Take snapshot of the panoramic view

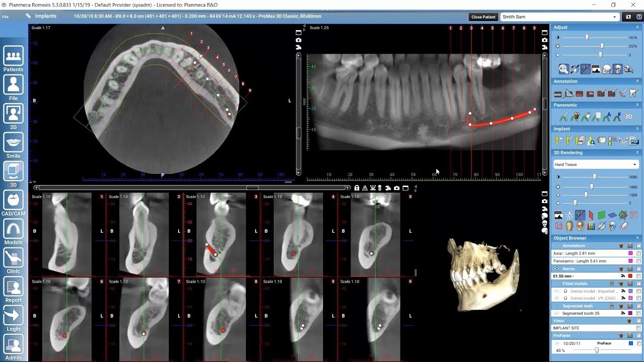pyautogui.click(x=544, y=40)
